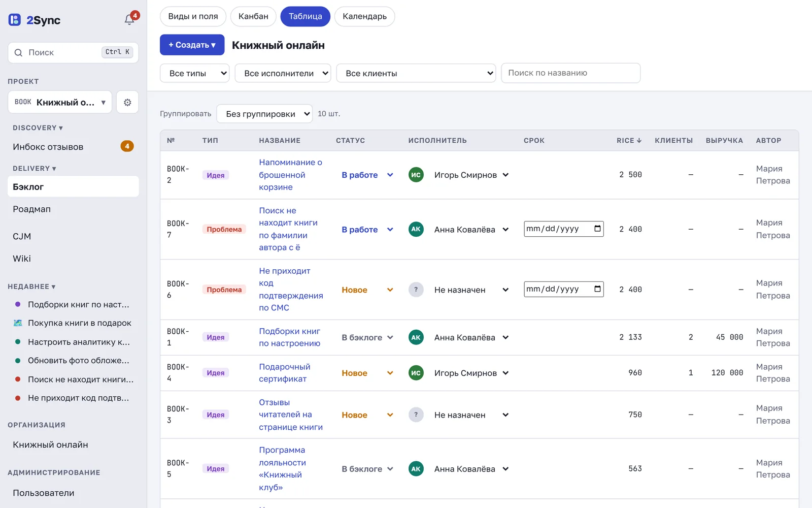Click Анна Ковалёва avatar in BOOK-1 row
This screenshot has width=812, height=508.
coord(416,337)
